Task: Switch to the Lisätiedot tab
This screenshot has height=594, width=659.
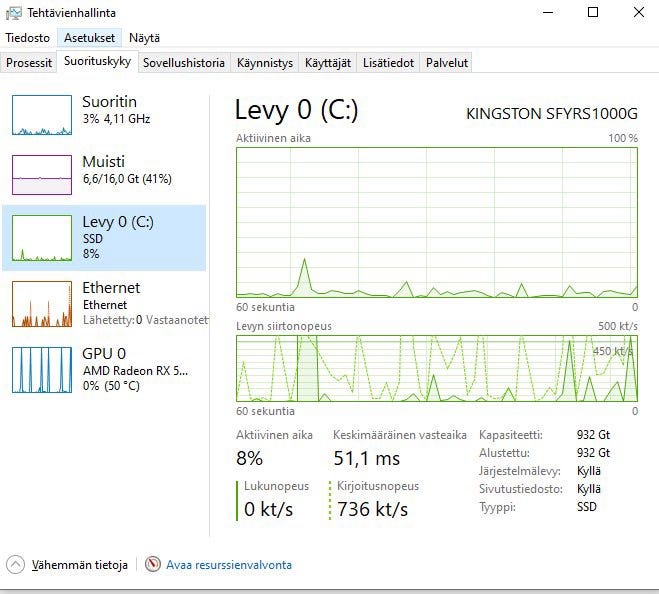Action: (388, 62)
